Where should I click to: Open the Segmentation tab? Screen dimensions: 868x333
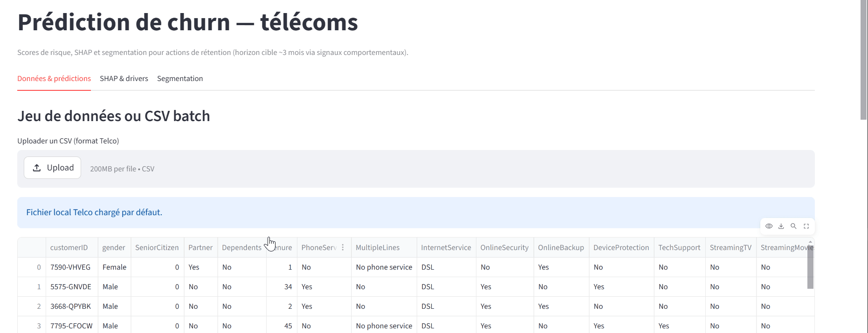pyautogui.click(x=180, y=79)
